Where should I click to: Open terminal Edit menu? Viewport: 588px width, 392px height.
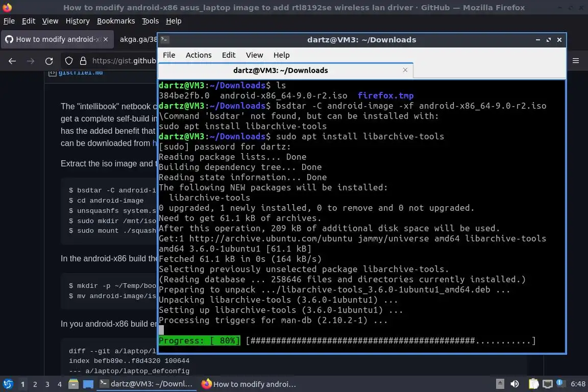point(228,55)
